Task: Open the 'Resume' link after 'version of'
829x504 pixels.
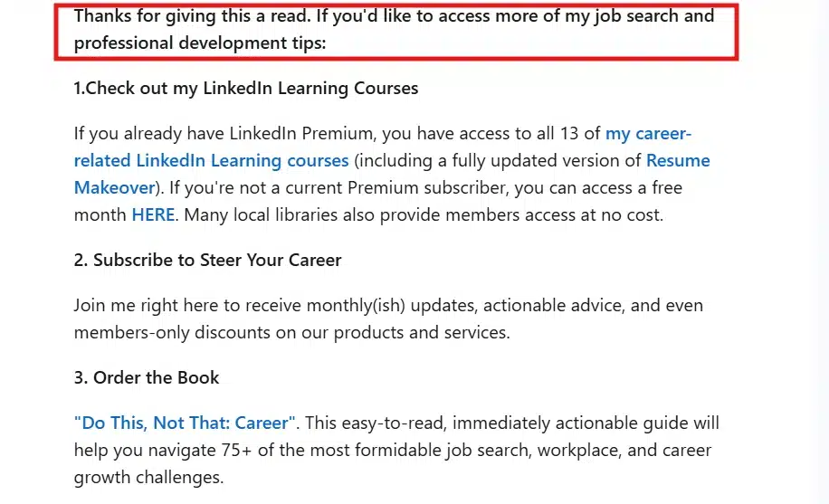Action: [678, 161]
